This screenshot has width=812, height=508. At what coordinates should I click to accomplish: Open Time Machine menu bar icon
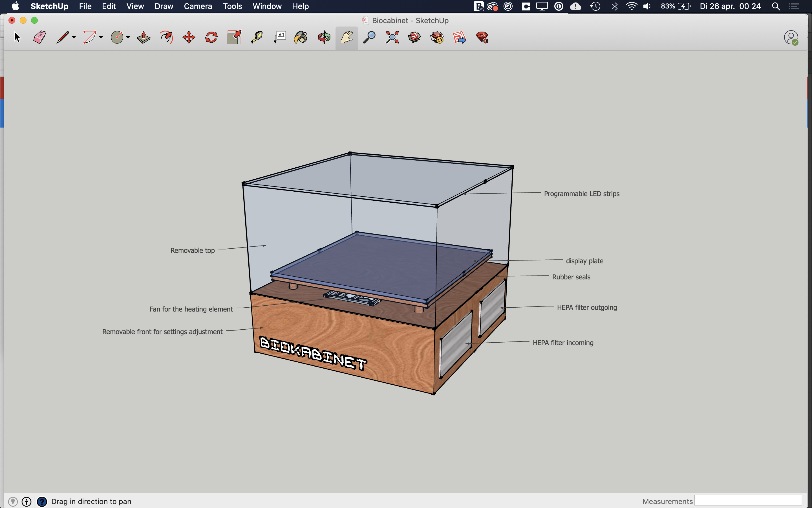click(x=595, y=6)
